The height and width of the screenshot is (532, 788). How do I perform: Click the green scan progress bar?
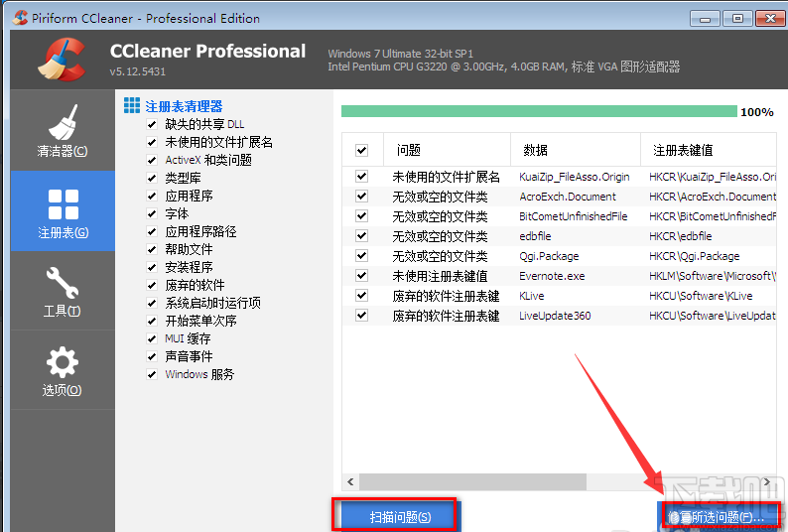539,111
